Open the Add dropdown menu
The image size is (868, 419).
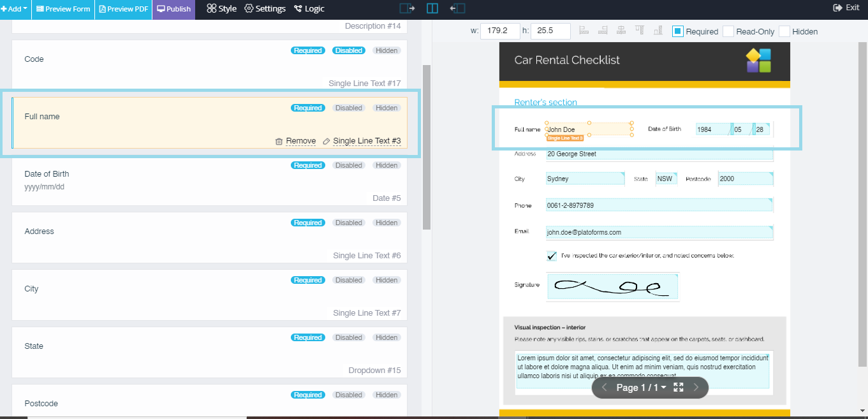coord(15,9)
